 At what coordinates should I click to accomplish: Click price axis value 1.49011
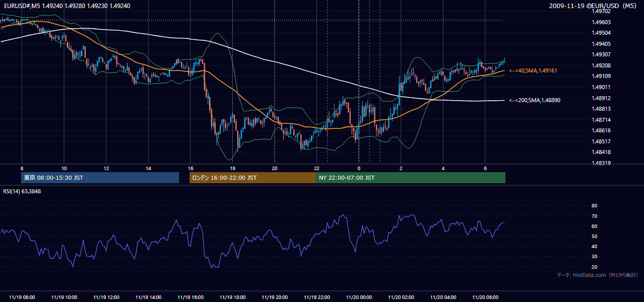pos(602,87)
